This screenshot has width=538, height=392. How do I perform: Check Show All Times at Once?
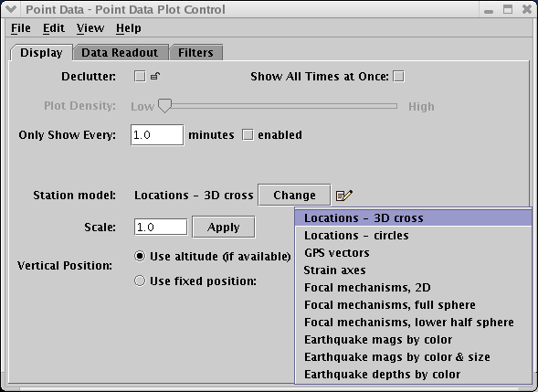[x=398, y=76]
